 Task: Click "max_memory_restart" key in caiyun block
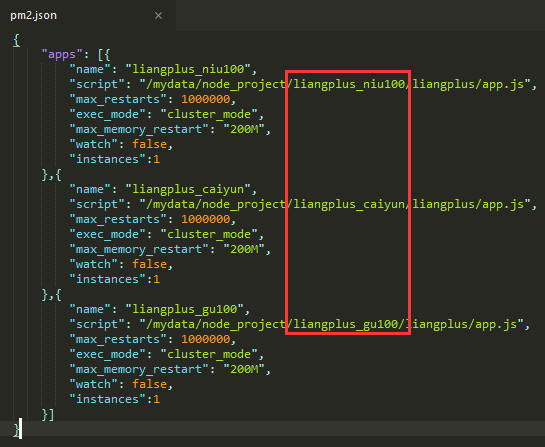coord(139,249)
